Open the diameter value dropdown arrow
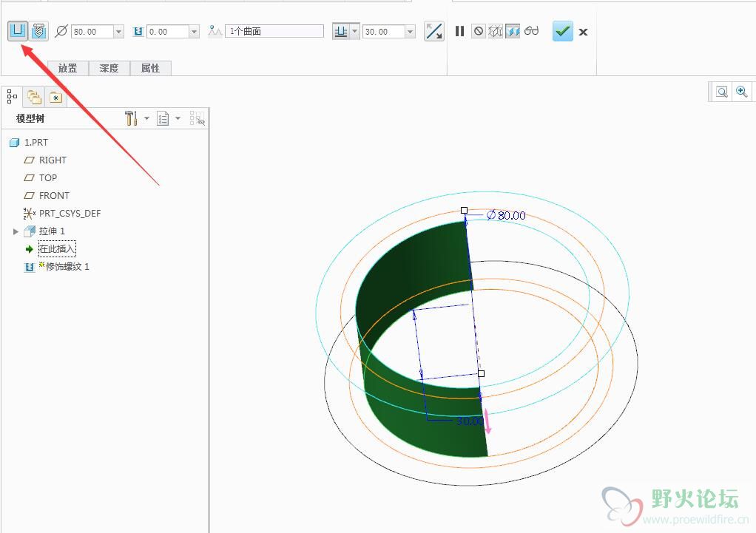Screen dimensions: 756x533 [118, 32]
